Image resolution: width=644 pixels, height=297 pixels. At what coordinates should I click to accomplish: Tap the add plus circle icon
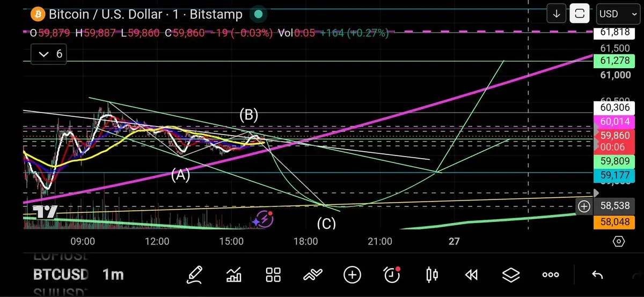click(x=352, y=275)
